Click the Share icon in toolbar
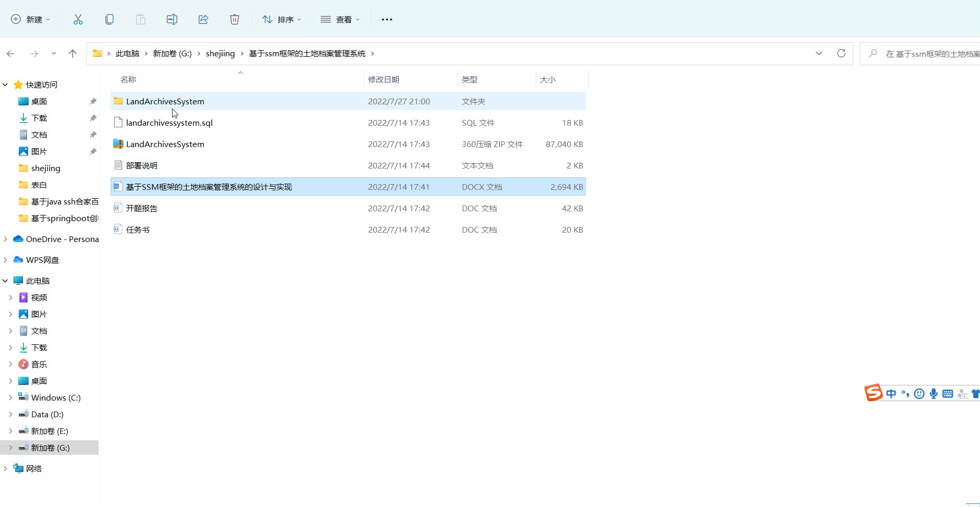980x507 pixels. point(203,19)
